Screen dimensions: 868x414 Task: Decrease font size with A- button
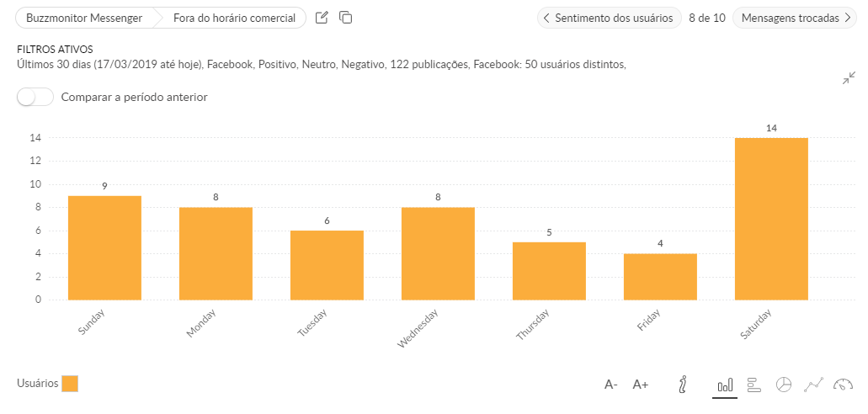coord(611,385)
